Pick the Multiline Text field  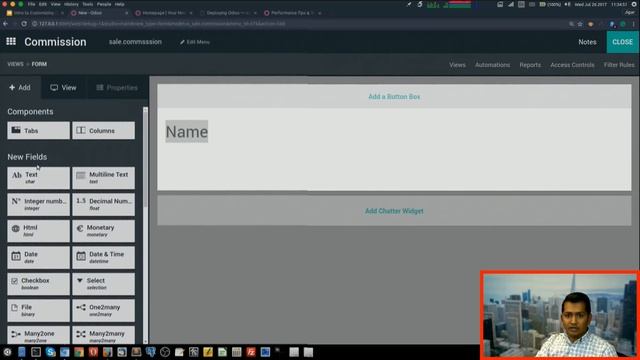pyautogui.click(x=103, y=178)
